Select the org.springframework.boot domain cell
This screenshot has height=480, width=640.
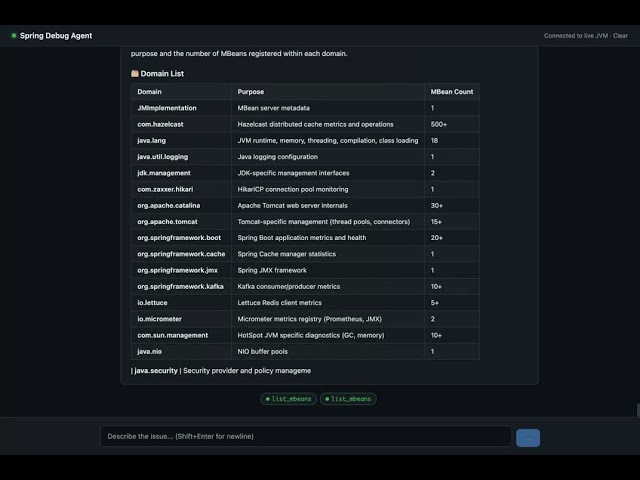pyautogui.click(x=182, y=238)
